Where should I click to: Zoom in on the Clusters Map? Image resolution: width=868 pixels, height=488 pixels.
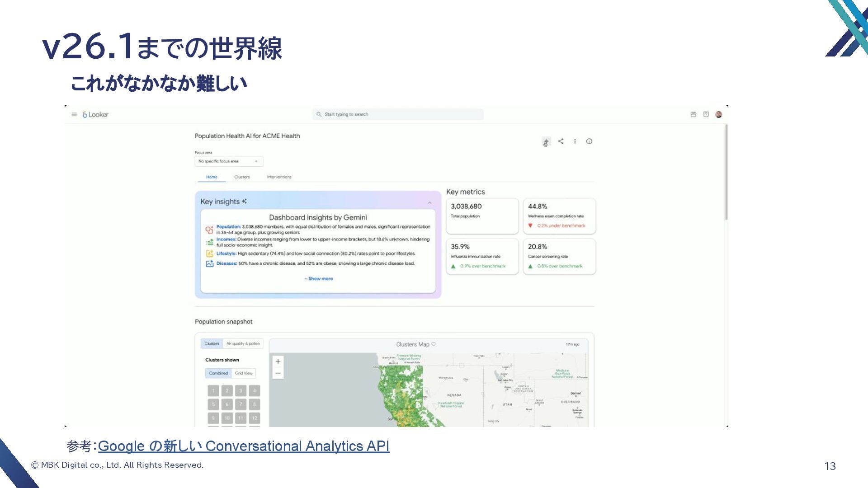(278, 361)
